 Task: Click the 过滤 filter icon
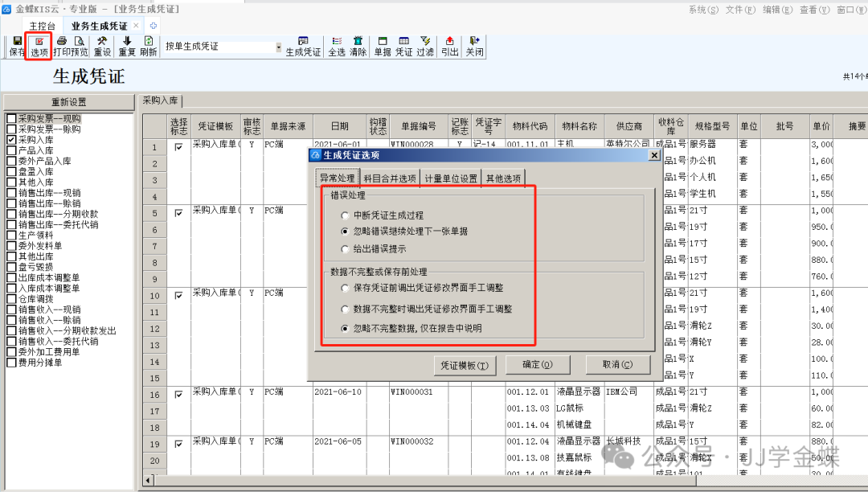click(425, 46)
